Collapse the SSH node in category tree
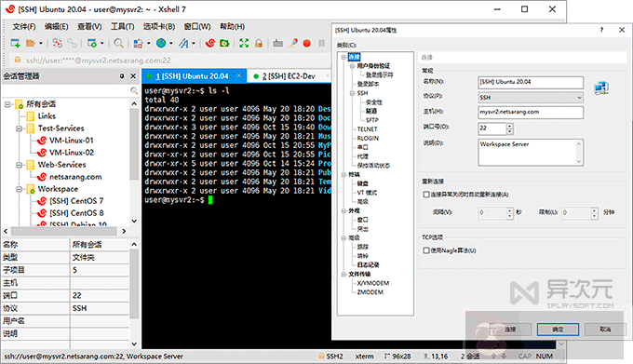The image size is (633, 364). pyautogui.click(x=352, y=93)
